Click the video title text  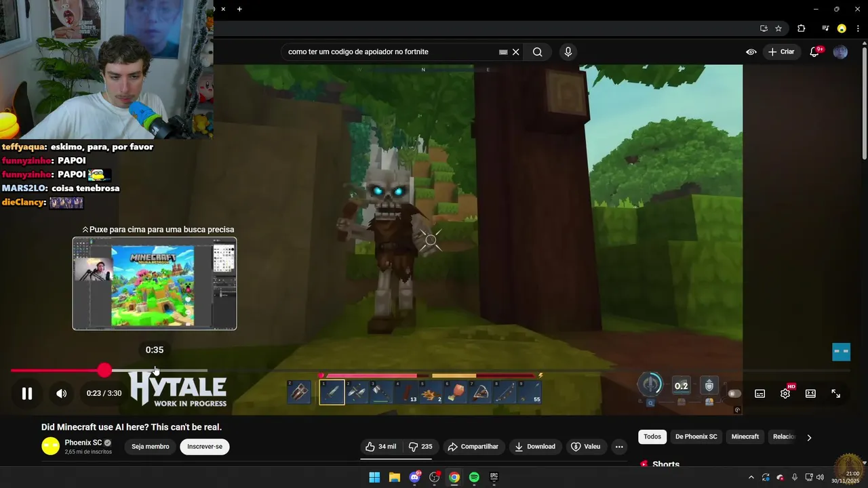click(132, 427)
